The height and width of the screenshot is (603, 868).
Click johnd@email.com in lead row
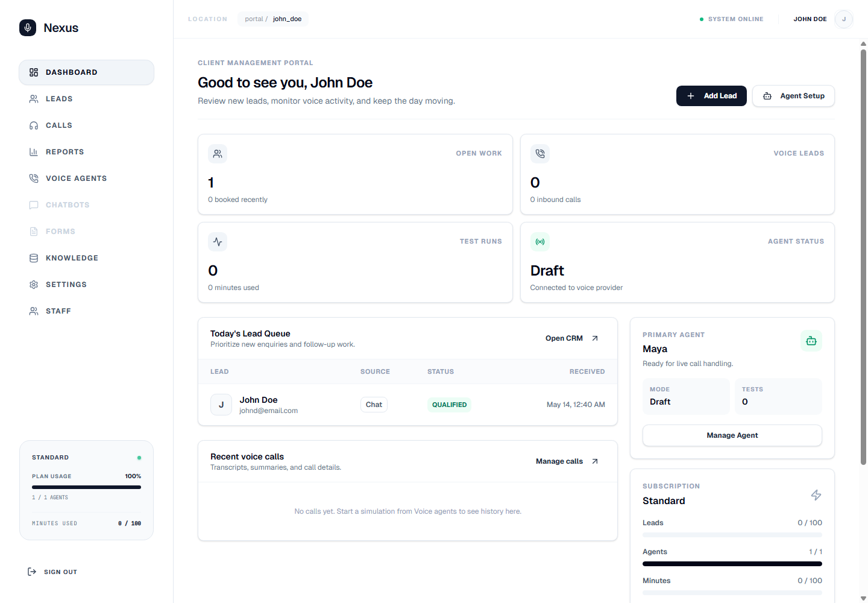(269, 411)
